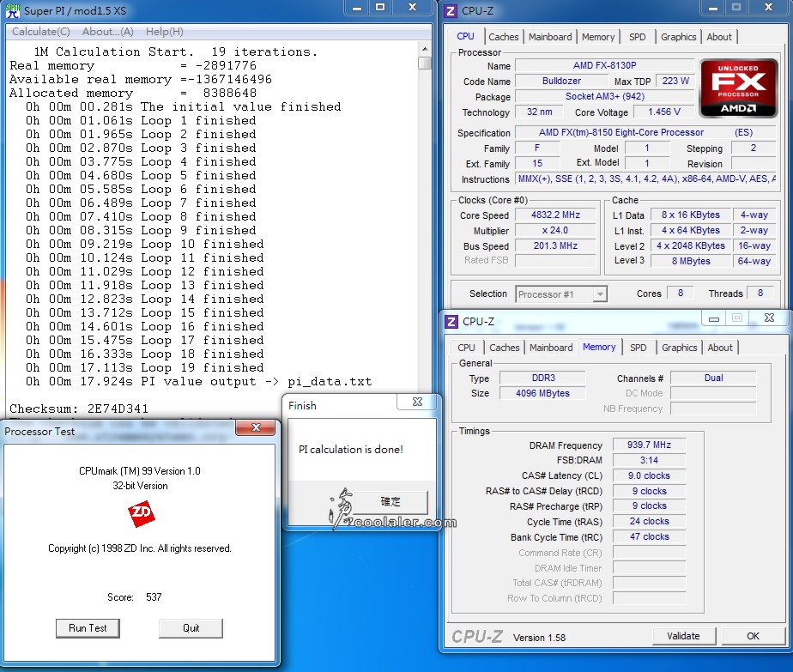This screenshot has width=793, height=672.
Task: Click the DRAM Frequency 939.7 MHz value
Action: (x=649, y=445)
